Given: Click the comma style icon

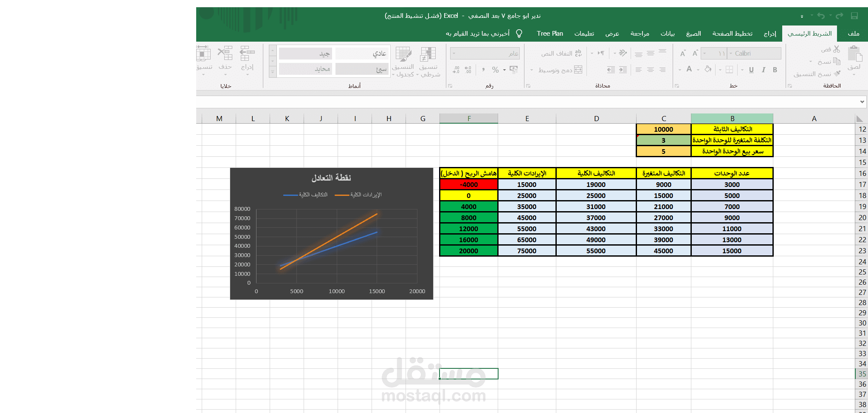Looking at the screenshot, I should (x=483, y=69).
